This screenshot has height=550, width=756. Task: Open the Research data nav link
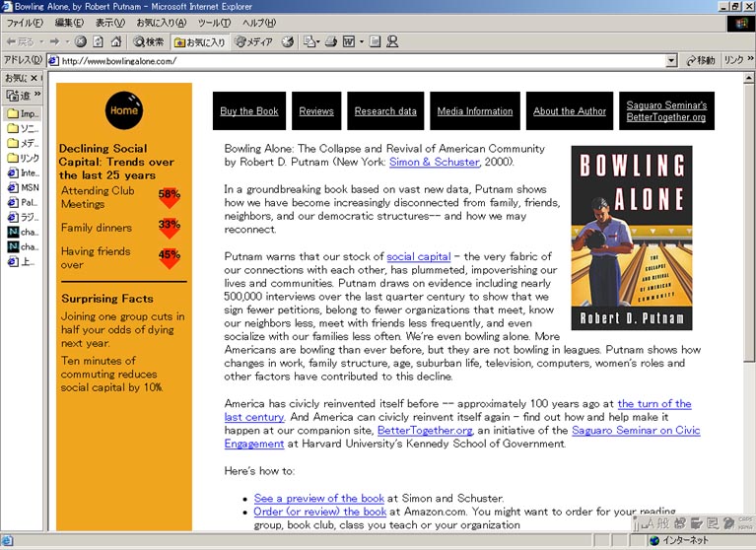pos(385,111)
